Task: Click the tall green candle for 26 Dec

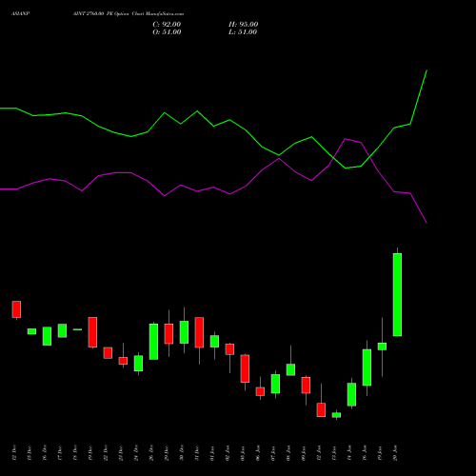Action: tap(153, 342)
